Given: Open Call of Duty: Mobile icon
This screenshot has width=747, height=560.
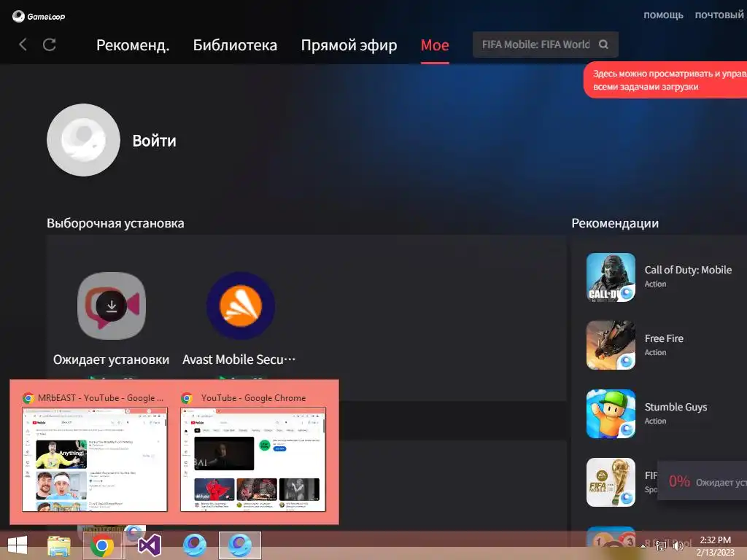Looking at the screenshot, I should [611, 277].
